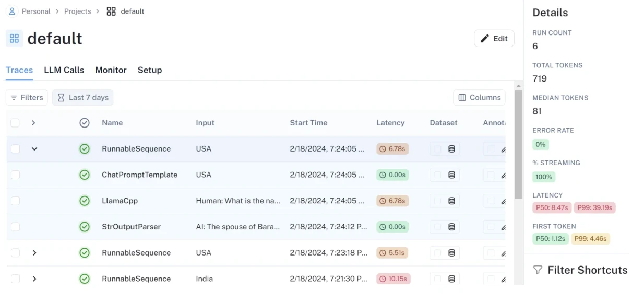644x301 pixels.
Task: Go to Projects in breadcrumb
Action: click(x=77, y=11)
